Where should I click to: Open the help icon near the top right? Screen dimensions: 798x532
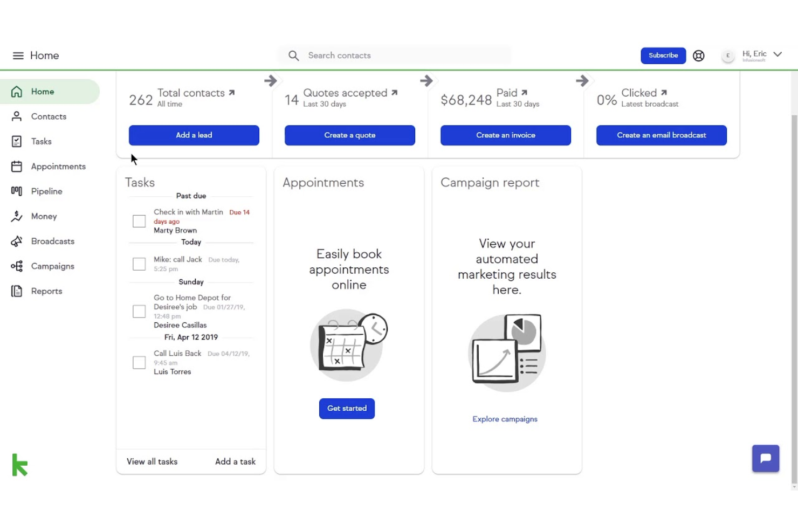699,55
